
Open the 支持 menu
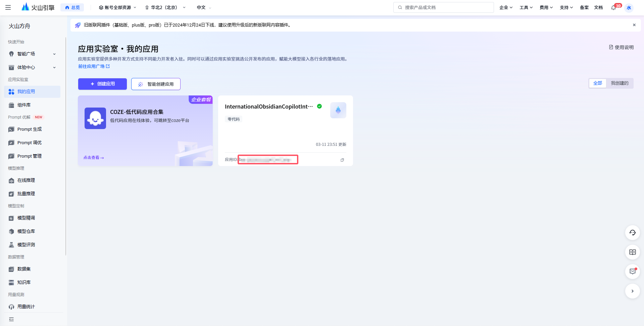[x=566, y=7]
